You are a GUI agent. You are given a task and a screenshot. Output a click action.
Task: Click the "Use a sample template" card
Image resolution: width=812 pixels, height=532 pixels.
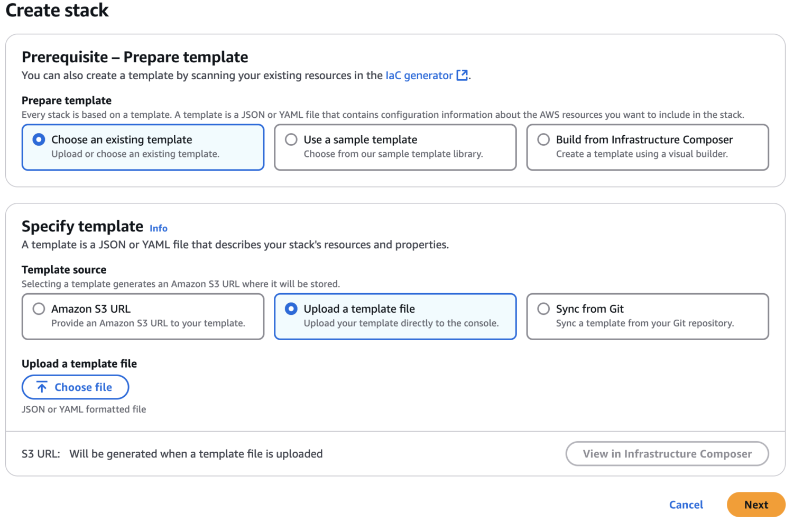pos(395,147)
